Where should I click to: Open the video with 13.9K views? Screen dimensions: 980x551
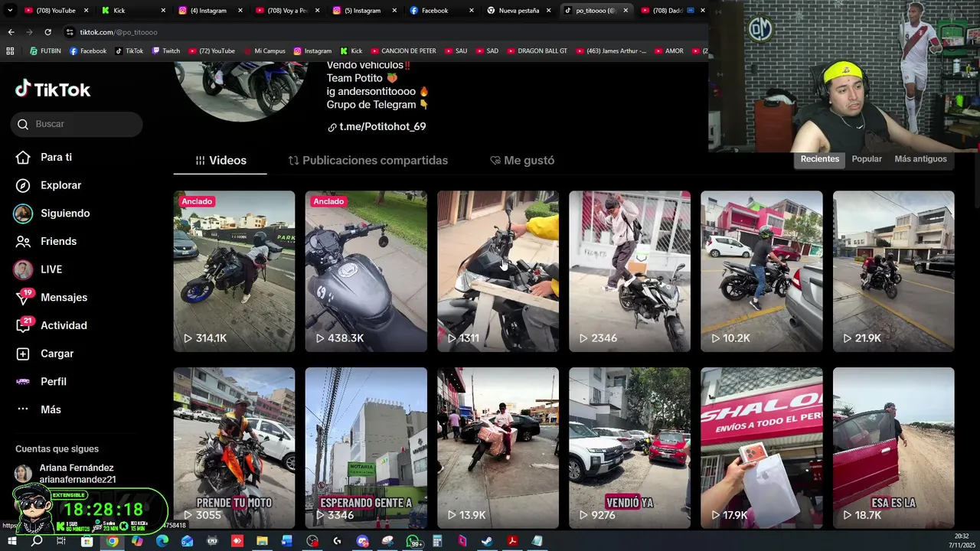tap(498, 448)
